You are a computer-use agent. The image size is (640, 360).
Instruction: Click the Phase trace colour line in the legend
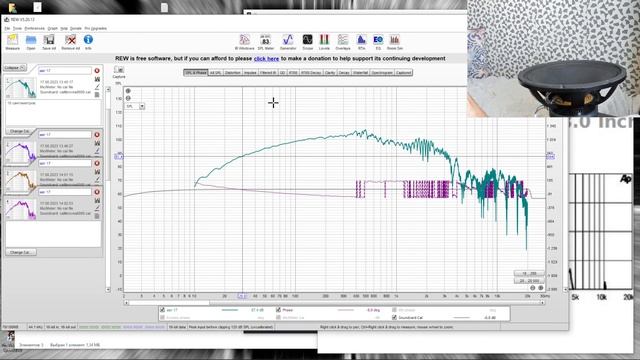346,310
